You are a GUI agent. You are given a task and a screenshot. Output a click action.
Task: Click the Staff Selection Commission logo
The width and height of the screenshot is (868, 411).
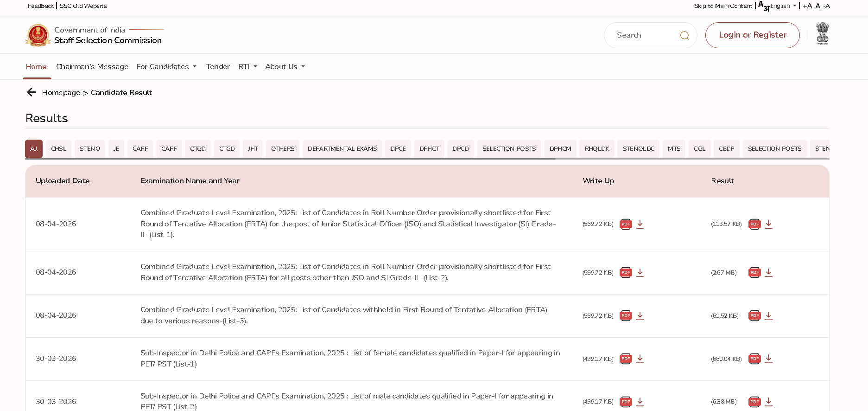38,35
